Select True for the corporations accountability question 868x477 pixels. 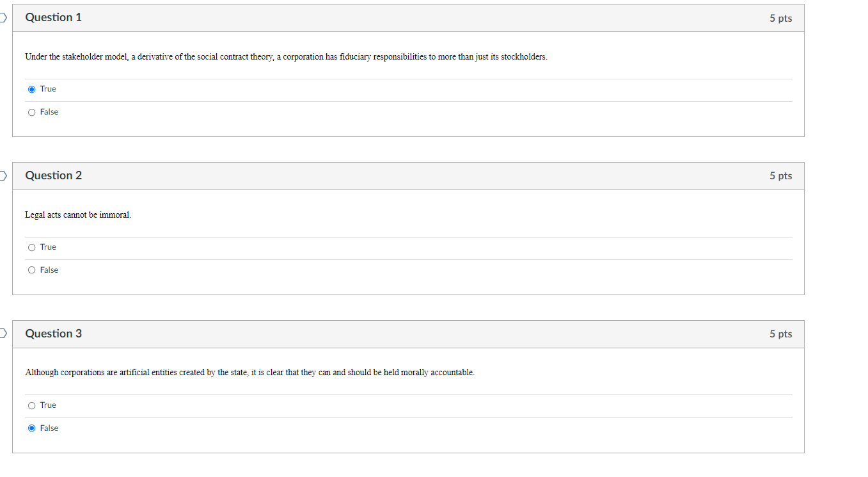point(32,405)
